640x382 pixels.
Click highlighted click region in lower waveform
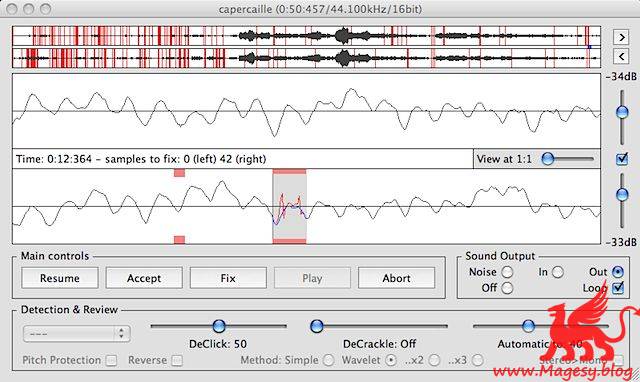289,207
